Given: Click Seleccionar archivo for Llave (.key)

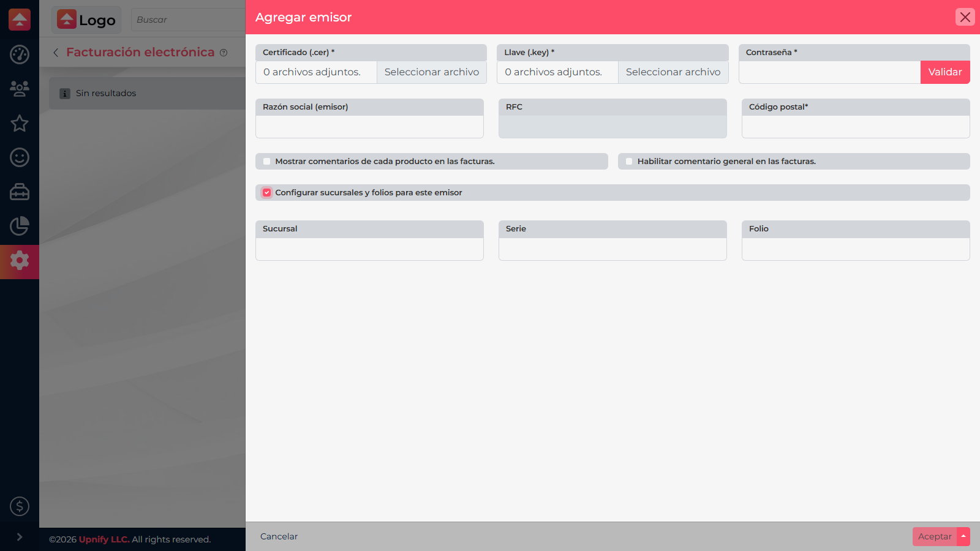Looking at the screenshot, I should [673, 72].
